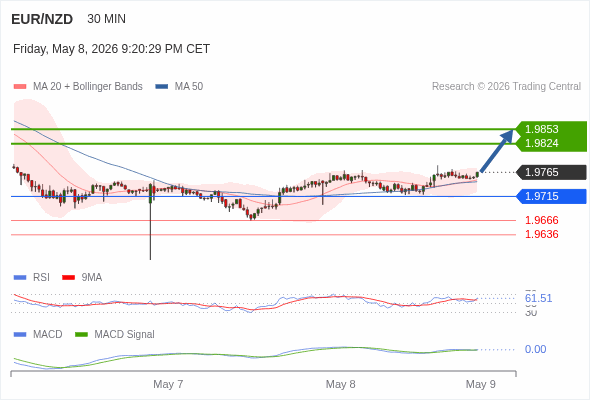
Task: Click the EUR/NZD symbol title
Action: click(42, 19)
